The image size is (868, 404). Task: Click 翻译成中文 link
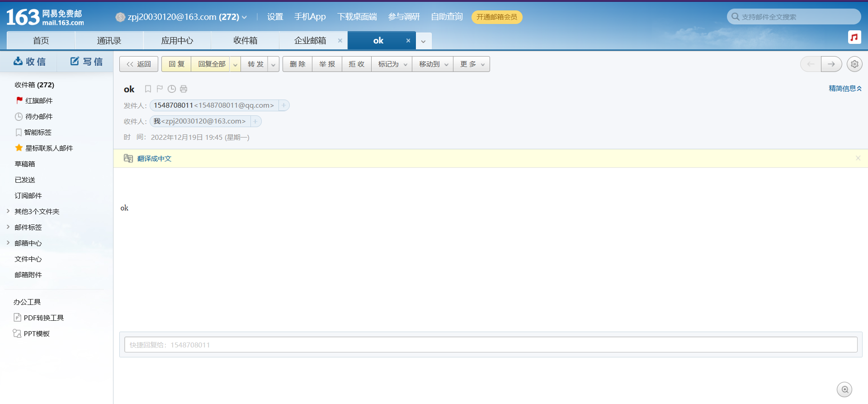click(x=155, y=158)
